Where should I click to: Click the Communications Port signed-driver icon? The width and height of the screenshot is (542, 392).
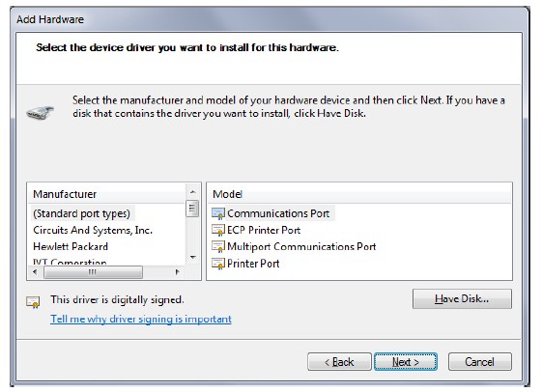[x=218, y=213]
